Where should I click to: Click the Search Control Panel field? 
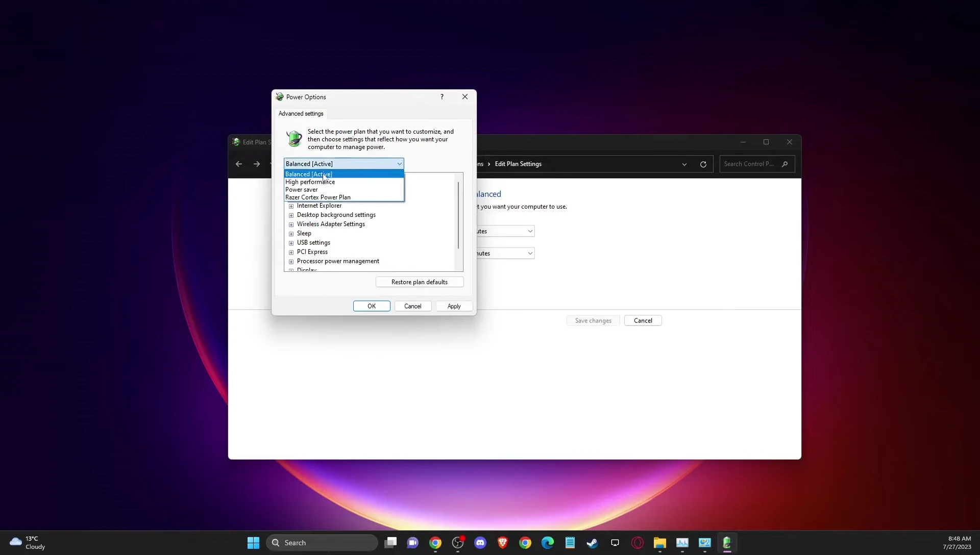click(x=757, y=164)
